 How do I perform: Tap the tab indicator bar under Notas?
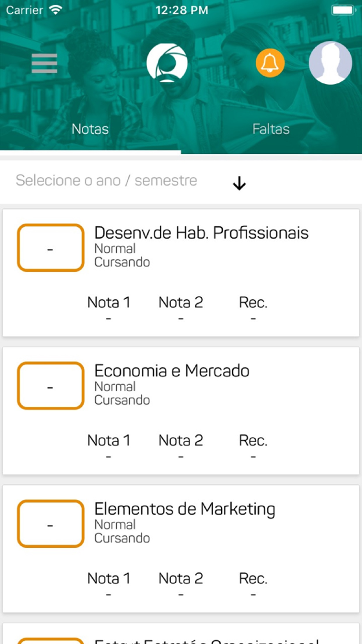click(90, 151)
